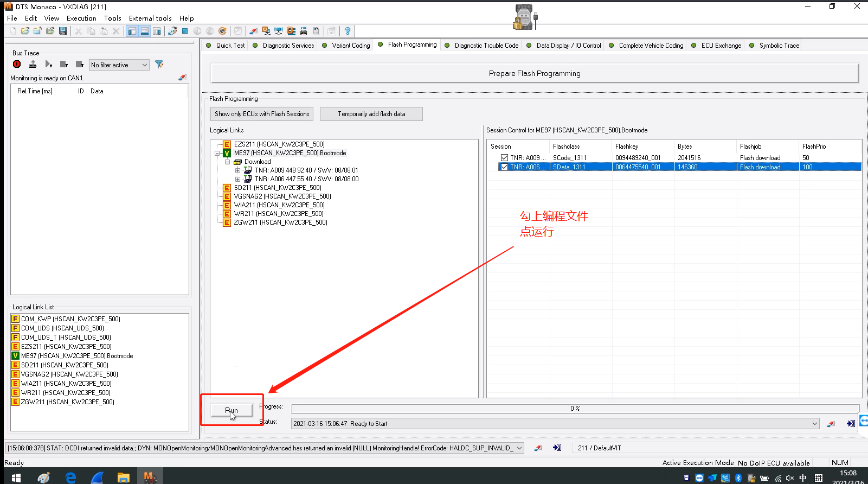Open the No filter active dropdown
This screenshot has width=868, height=484.
(x=119, y=65)
